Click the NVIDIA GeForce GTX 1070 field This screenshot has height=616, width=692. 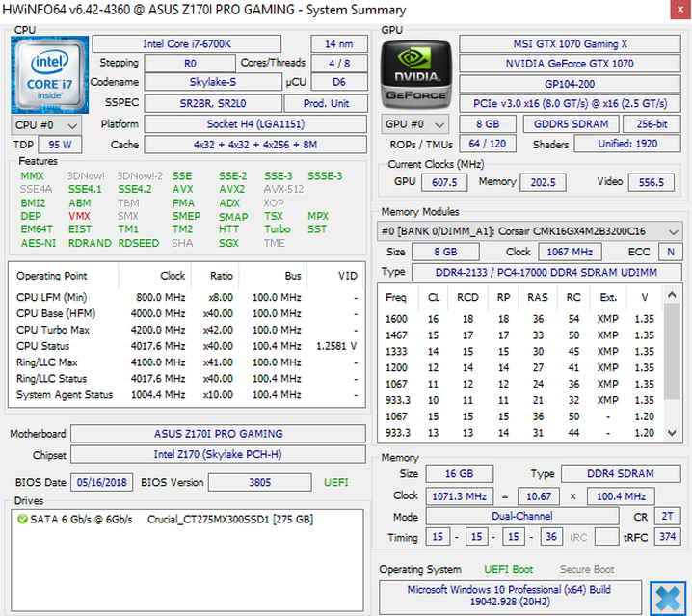coord(570,64)
